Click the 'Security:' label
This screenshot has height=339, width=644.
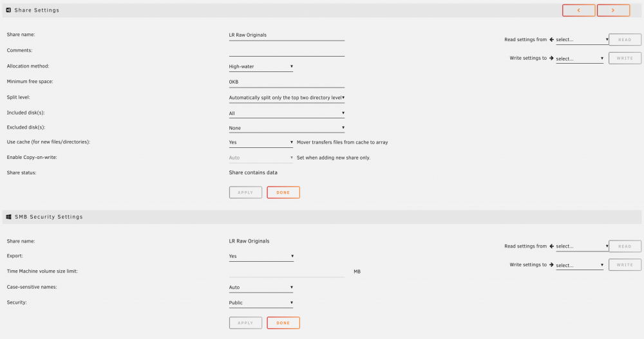17,302
